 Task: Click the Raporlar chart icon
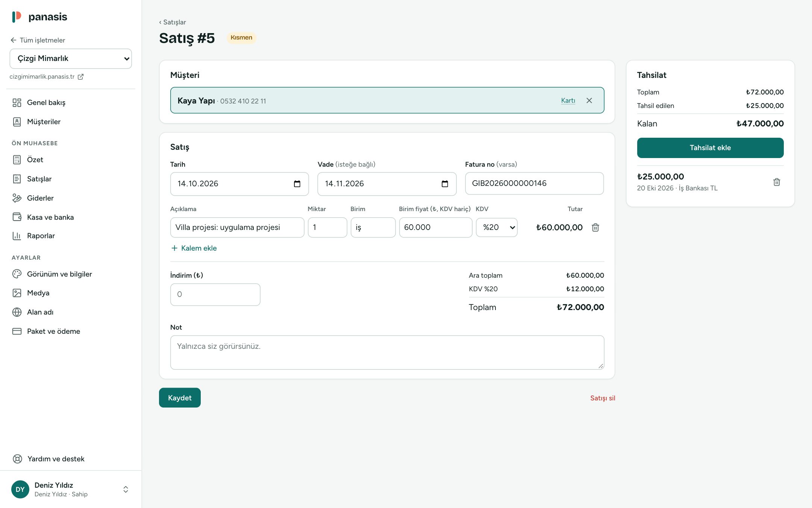17,236
